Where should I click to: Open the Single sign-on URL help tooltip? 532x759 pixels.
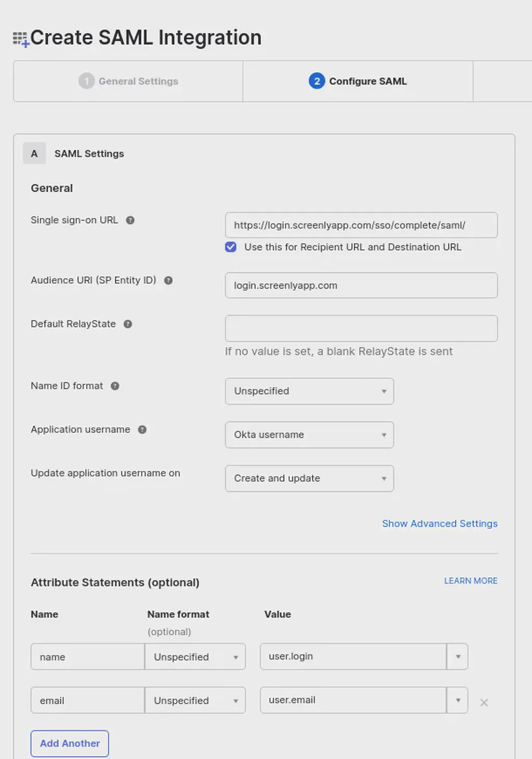130,220
